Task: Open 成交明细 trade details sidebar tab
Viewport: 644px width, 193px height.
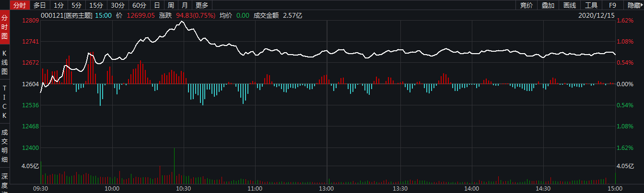Action: coord(5,146)
